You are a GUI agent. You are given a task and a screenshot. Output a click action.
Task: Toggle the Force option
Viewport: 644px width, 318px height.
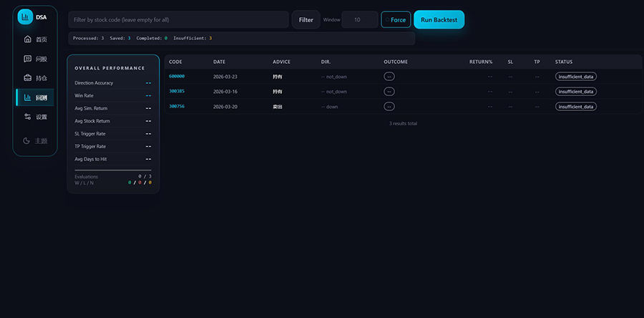[396, 20]
